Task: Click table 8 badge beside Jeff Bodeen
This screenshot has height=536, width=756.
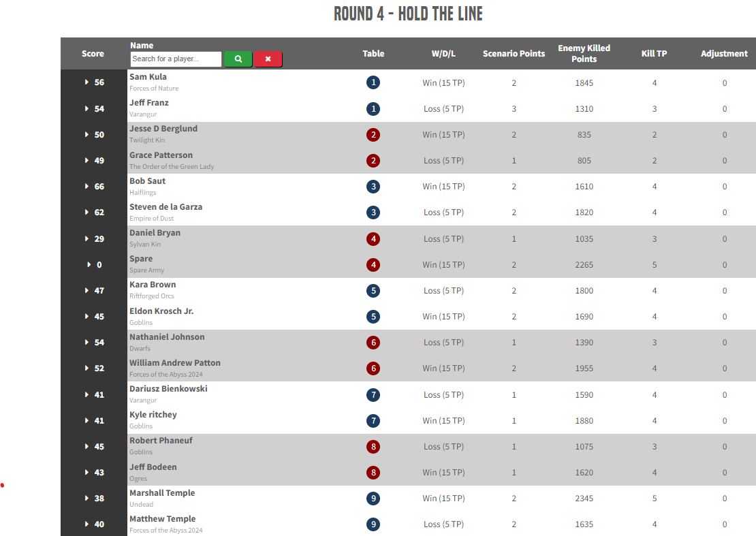Action: pos(373,473)
